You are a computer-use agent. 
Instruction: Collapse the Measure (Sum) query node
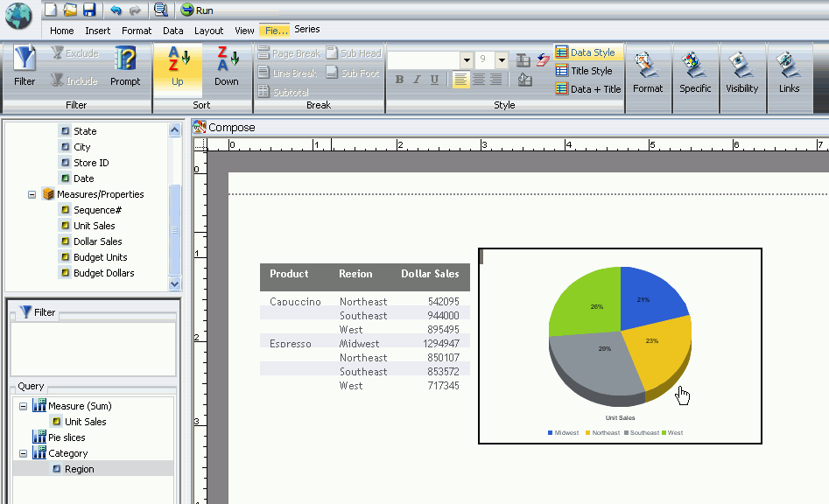tap(24, 406)
